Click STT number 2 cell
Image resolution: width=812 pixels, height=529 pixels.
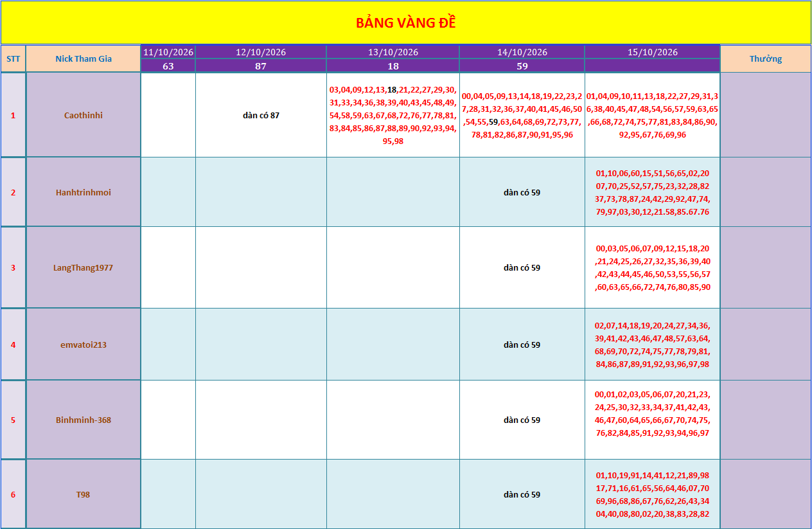point(13,192)
